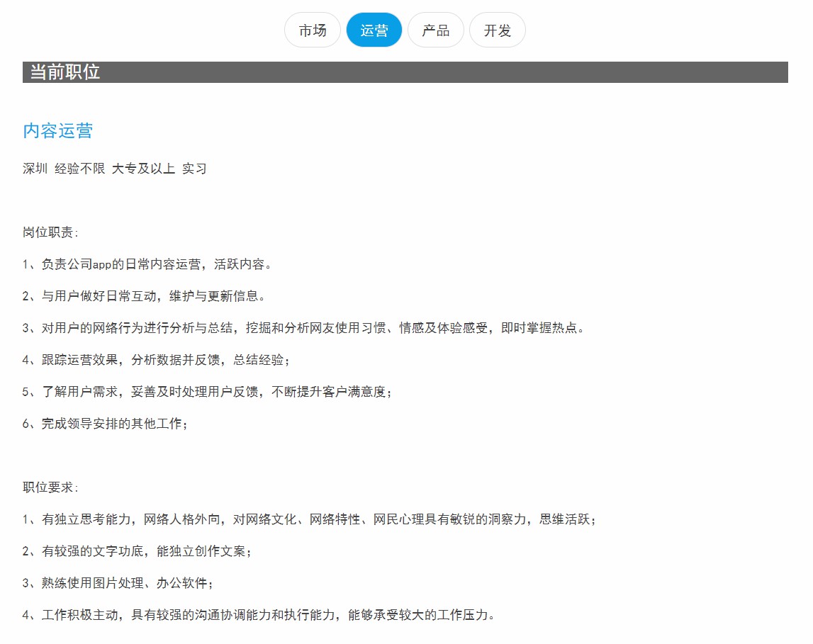The height and width of the screenshot is (644, 813).
Task: Click duty 4 about tracking operation results
Action: pos(156,360)
